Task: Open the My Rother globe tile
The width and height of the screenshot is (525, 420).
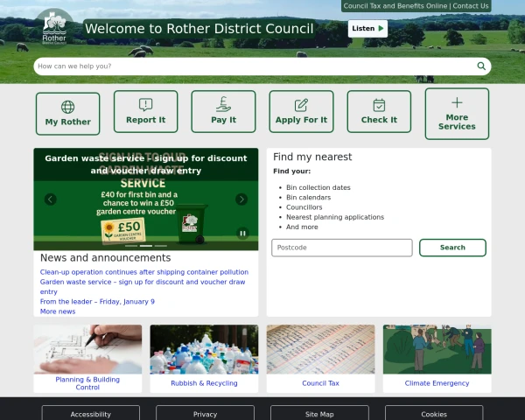Action: pyautogui.click(x=67, y=113)
